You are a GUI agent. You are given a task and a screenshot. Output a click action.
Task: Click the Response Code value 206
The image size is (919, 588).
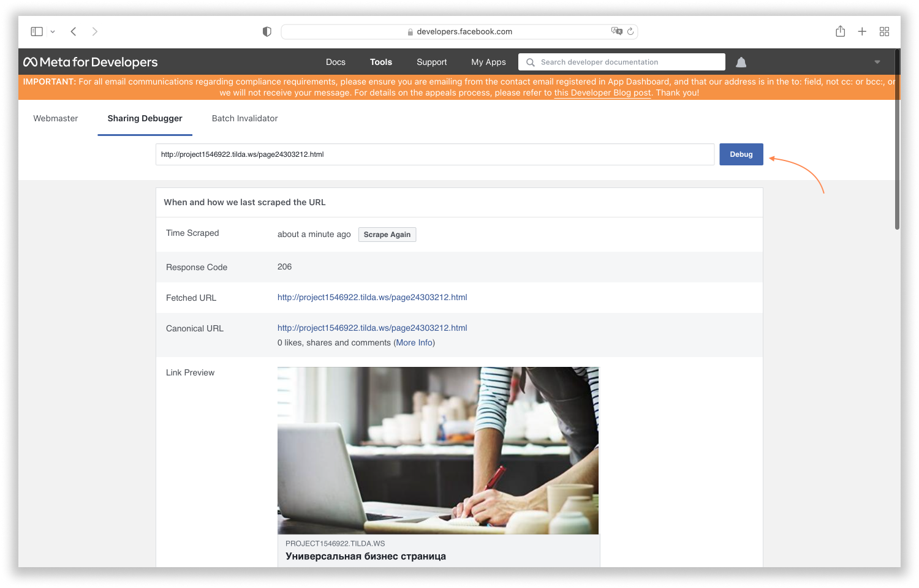[x=285, y=266]
